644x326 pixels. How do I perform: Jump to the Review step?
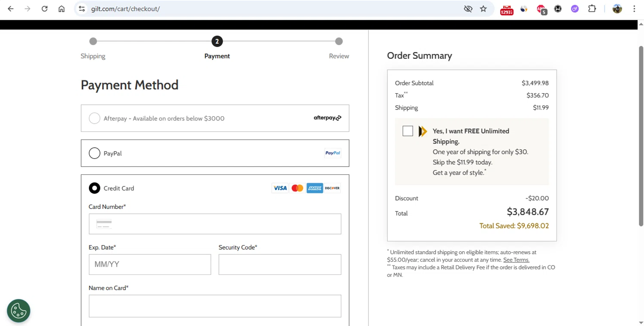click(339, 42)
